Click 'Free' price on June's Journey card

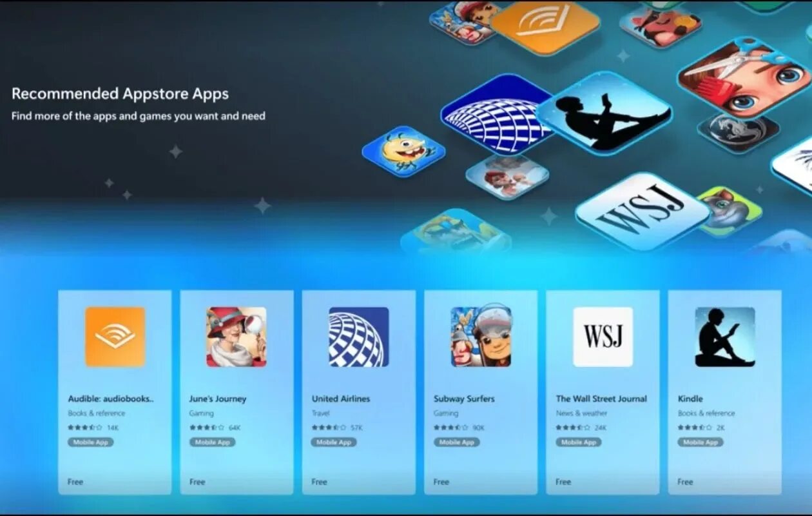197,482
